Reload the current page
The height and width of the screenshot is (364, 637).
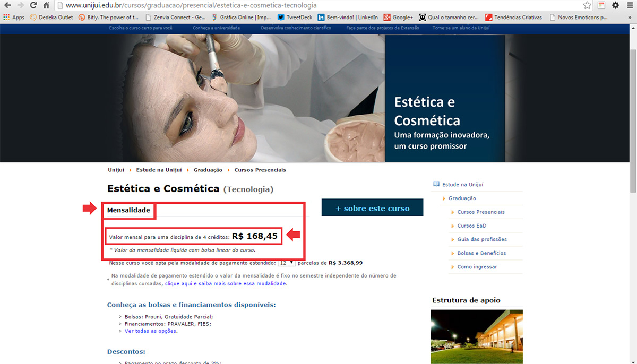(33, 5)
